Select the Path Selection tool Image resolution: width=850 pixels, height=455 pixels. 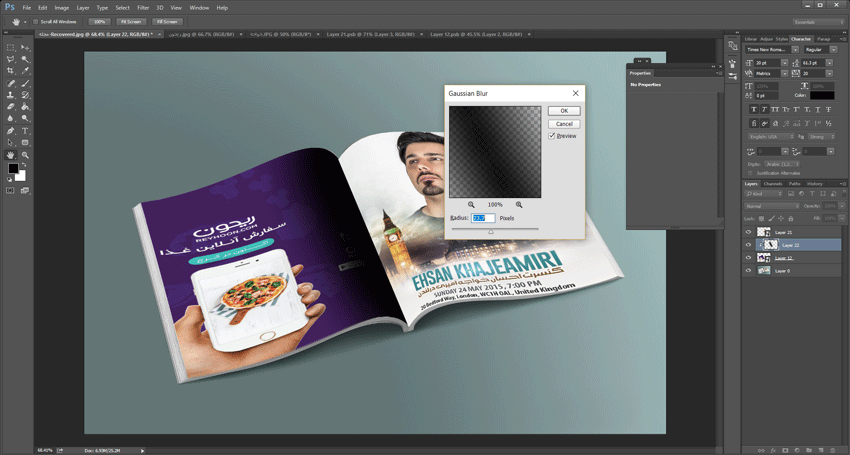(10, 143)
